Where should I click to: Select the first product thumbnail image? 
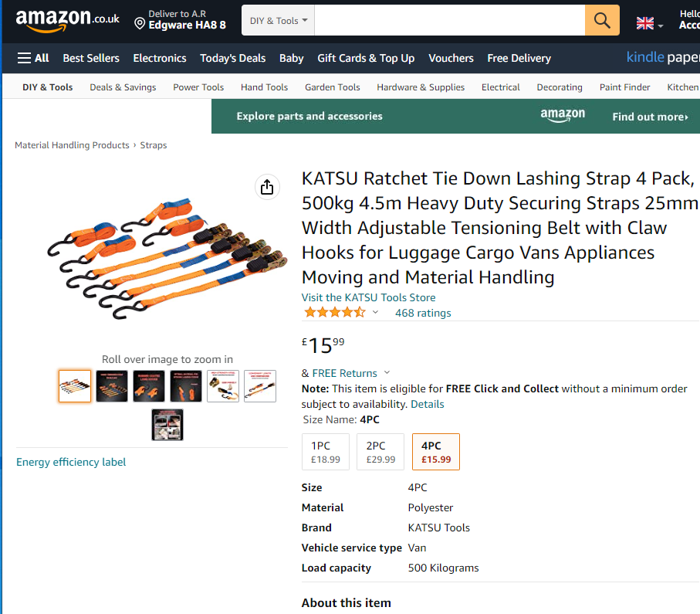(75, 386)
